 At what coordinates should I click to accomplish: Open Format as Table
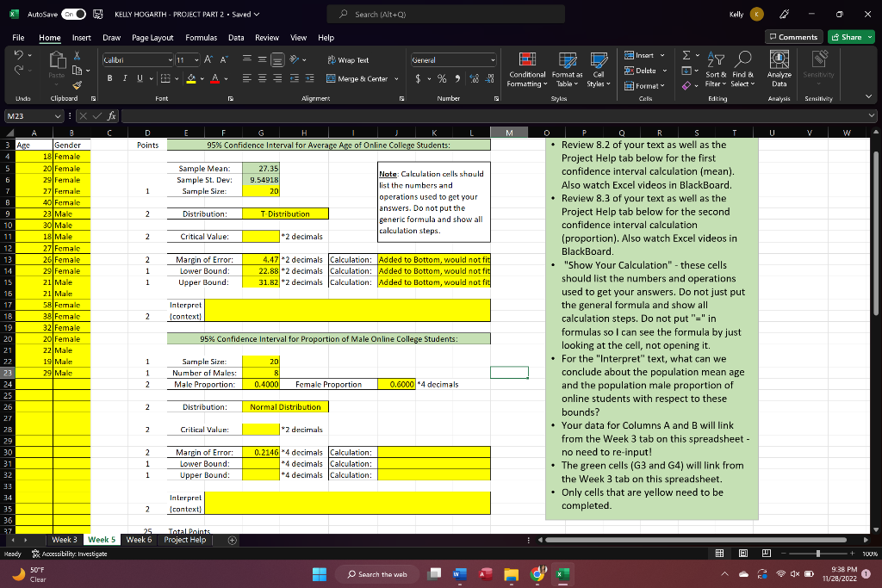(567, 70)
